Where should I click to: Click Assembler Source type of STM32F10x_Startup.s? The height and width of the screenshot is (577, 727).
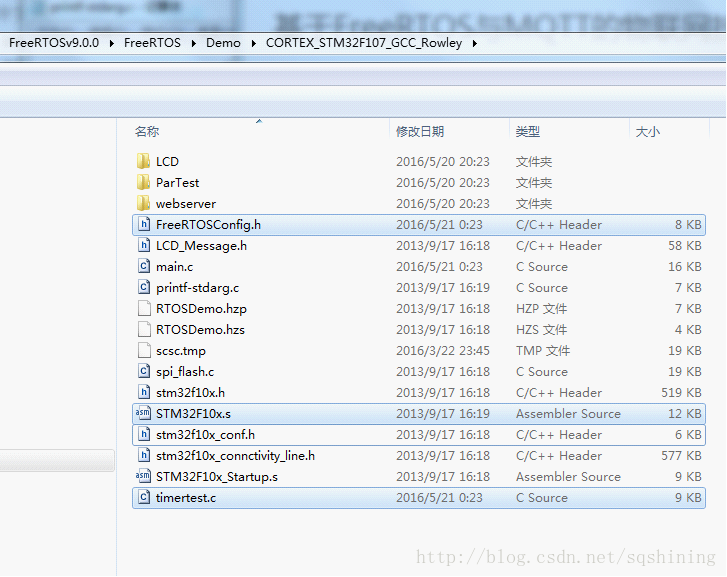[x=568, y=476]
